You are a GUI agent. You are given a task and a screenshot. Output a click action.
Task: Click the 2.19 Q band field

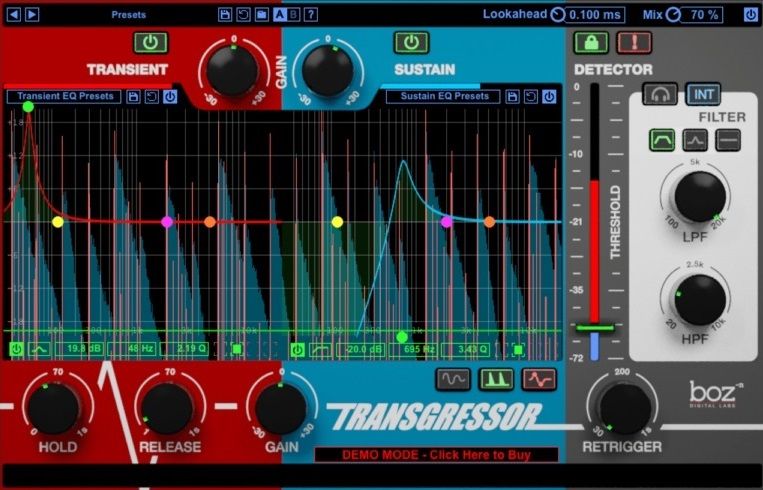(x=184, y=349)
